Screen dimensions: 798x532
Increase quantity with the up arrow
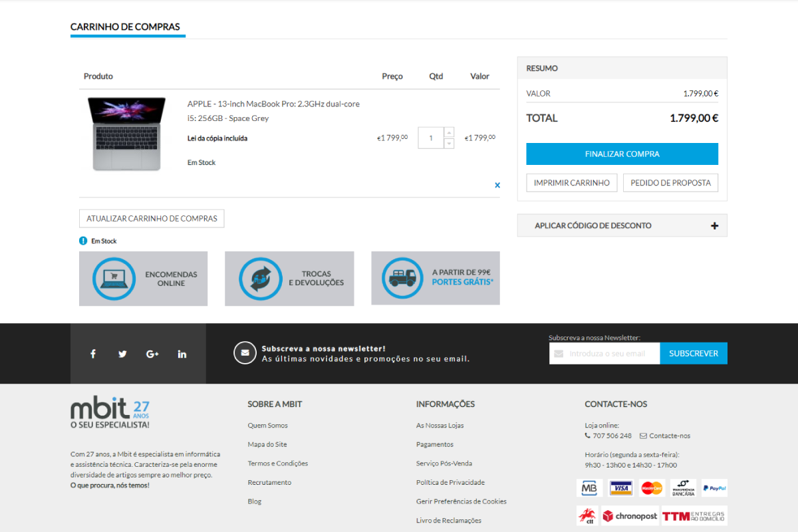coord(449,132)
